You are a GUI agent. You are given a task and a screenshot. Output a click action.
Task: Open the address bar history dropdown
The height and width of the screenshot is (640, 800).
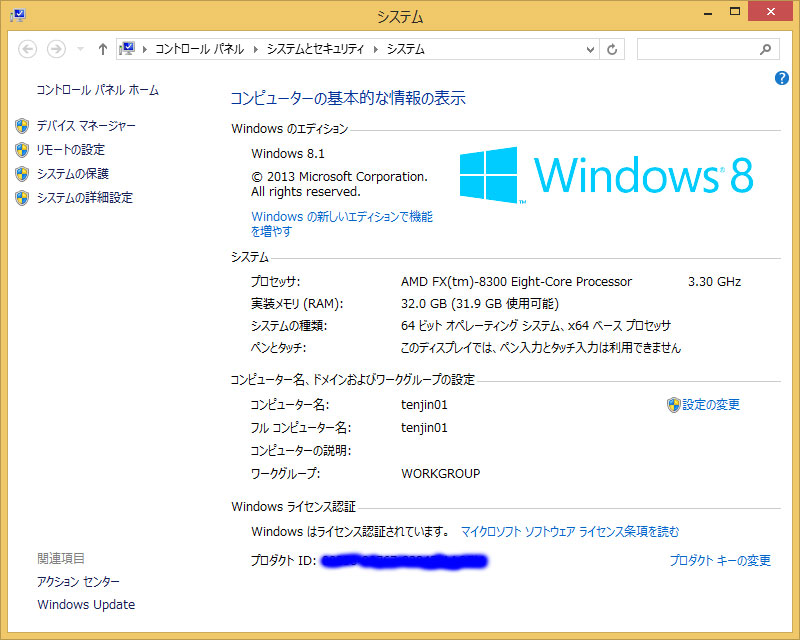tap(590, 50)
